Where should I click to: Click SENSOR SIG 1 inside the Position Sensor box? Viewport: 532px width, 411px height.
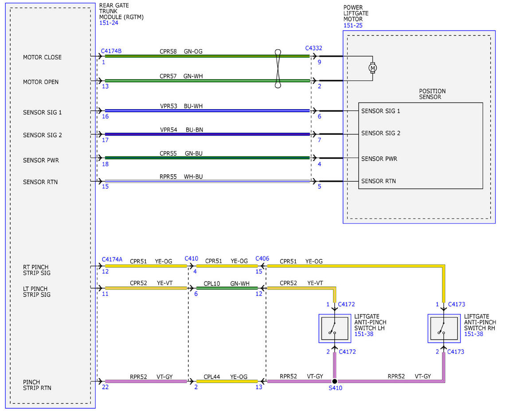click(380, 111)
